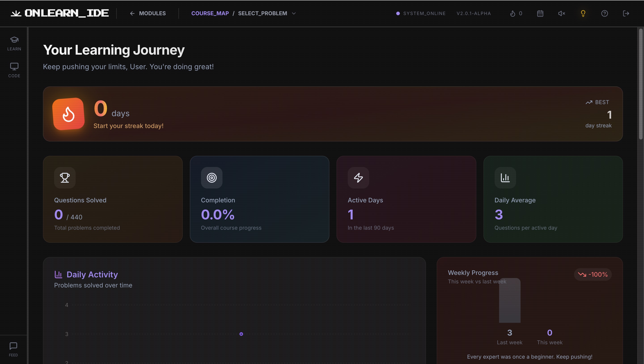The width and height of the screenshot is (644, 364).
Task: Click the COURSE_MAP breadcrumb link
Action: (210, 13)
